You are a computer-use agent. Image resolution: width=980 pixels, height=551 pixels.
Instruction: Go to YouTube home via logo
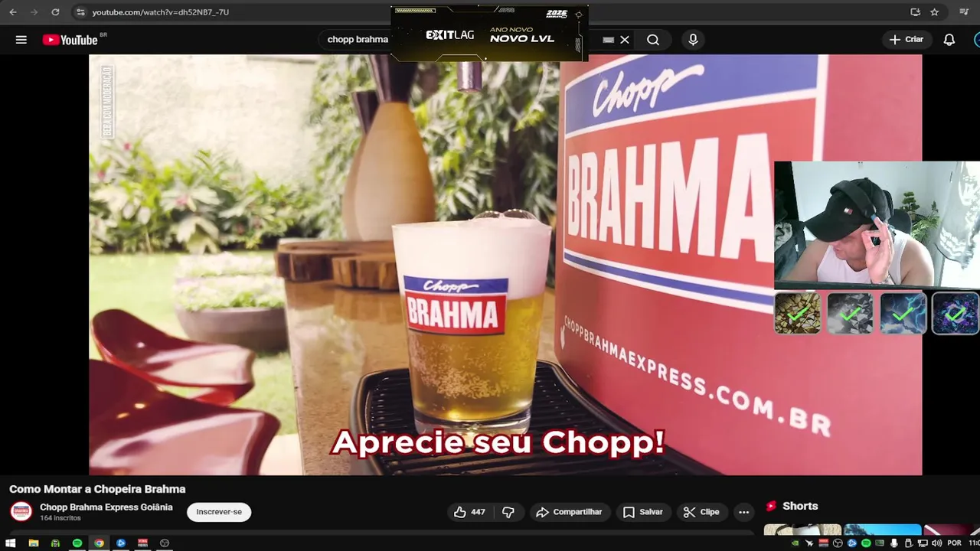[70, 40]
